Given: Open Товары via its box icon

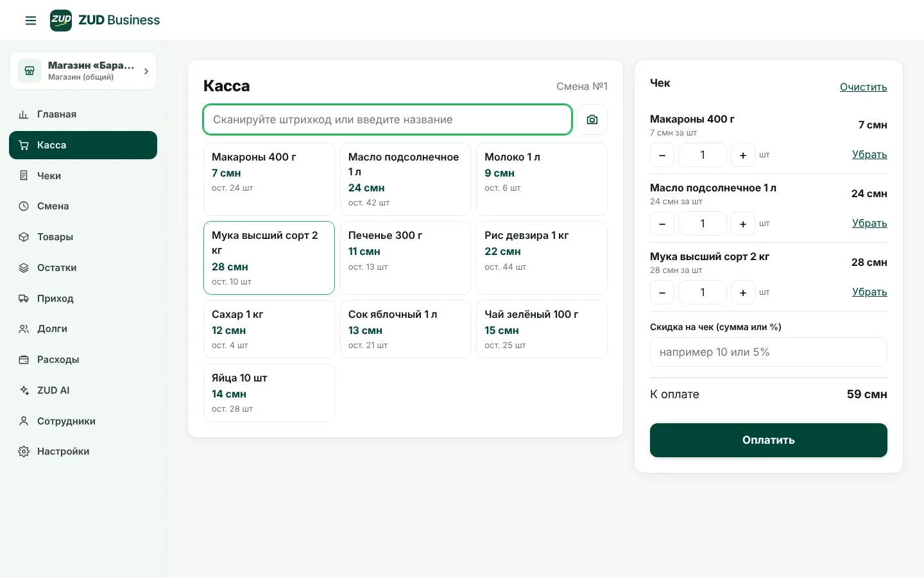Looking at the screenshot, I should 24,237.
